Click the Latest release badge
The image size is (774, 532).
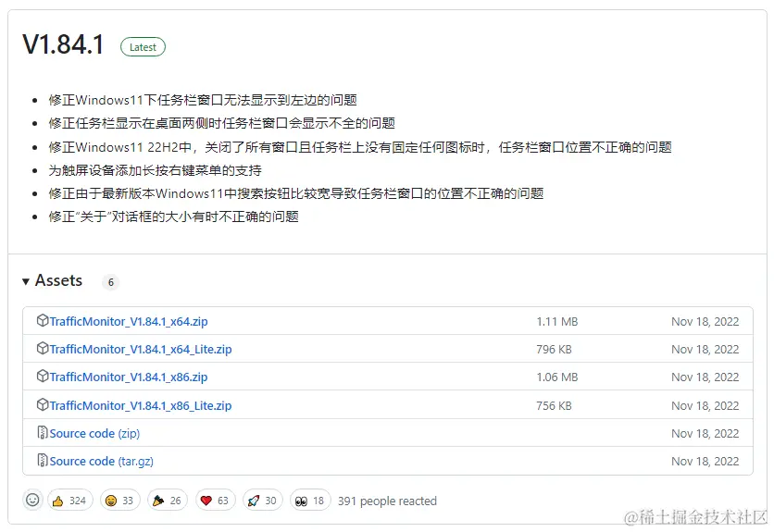click(x=143, y=47)
